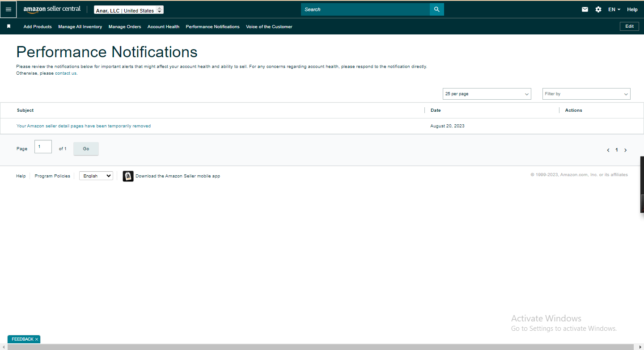644x350 pixels.
Task: Open the hamburger navigation menu
Action: click(8, 9)
